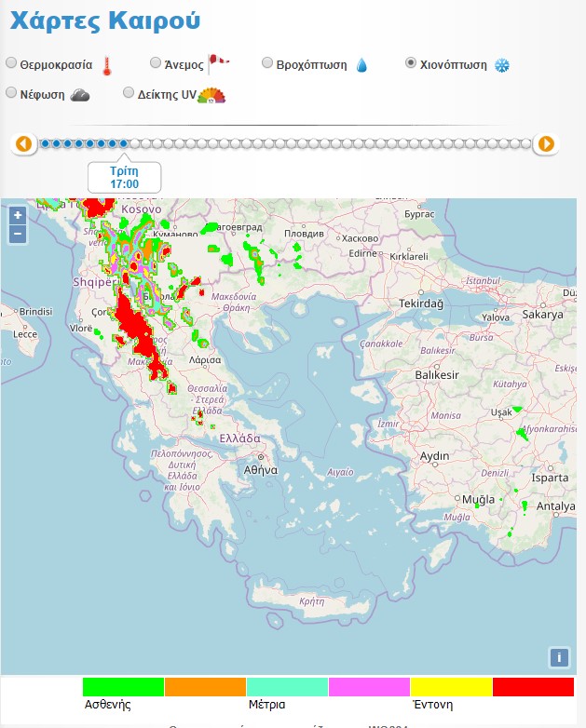Click the Vlorë label on the map
The height and width of the screenshot is (728, 586).
pyautogui.click(x=81, y=328)
